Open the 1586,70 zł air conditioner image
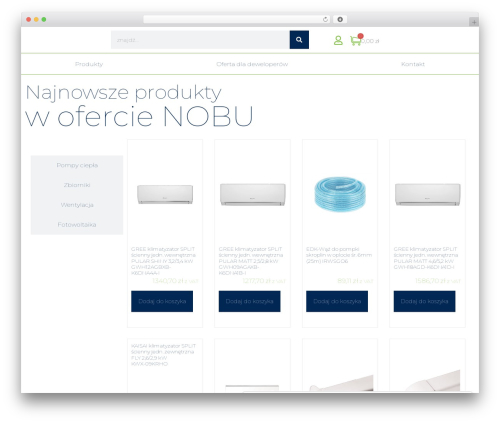 [x=428, y=194]
